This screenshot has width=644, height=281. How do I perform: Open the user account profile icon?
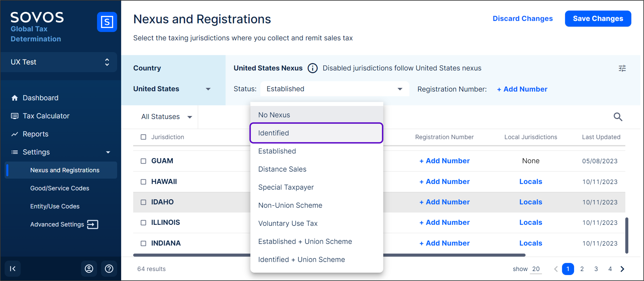(89, 269)
